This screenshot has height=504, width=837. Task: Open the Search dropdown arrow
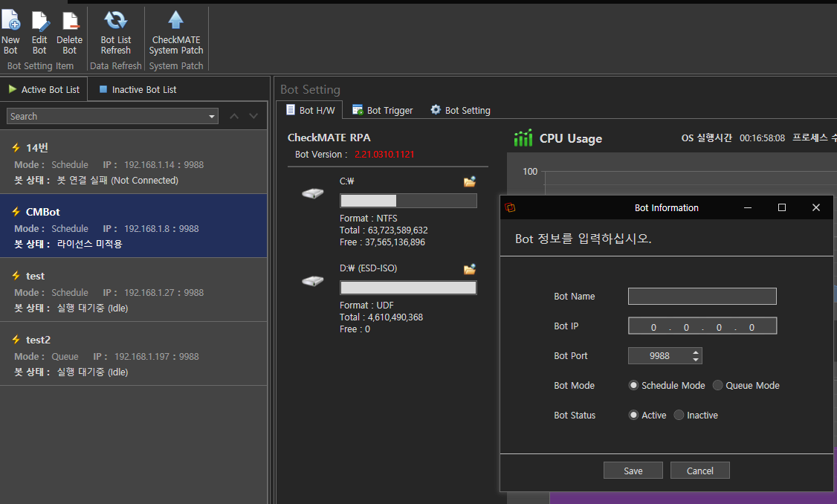point(212,117)
